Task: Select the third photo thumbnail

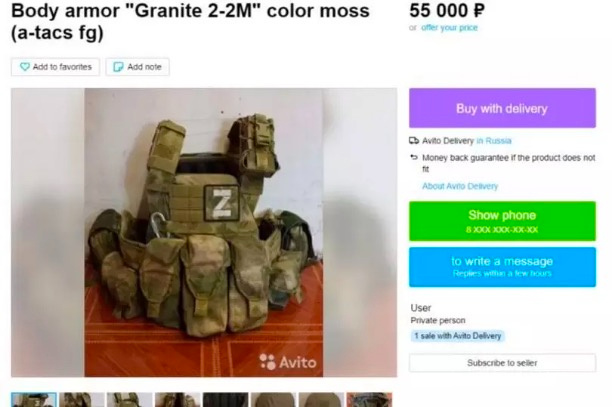Action: tap(130, 400)
